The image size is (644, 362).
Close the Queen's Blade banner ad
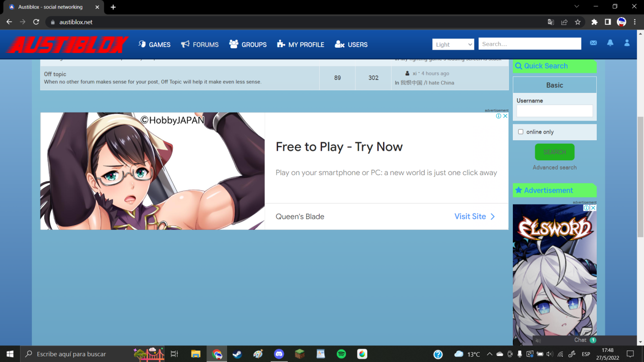pyautogui.click(x=505, y=116)
